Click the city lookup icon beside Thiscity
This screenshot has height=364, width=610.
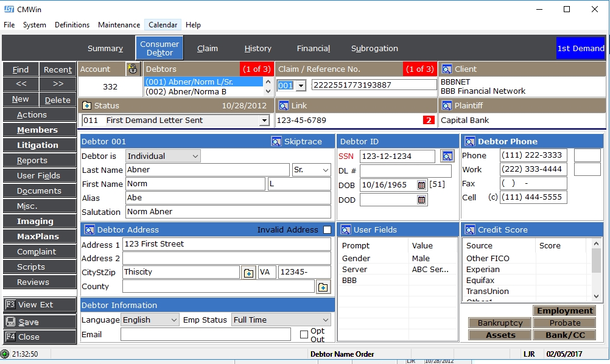coord(248,273)
